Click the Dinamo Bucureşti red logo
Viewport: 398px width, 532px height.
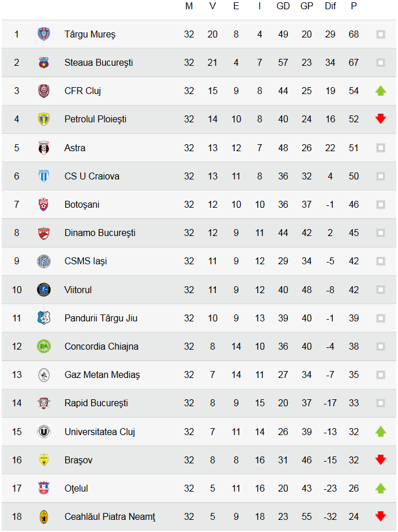pos(44,233)
